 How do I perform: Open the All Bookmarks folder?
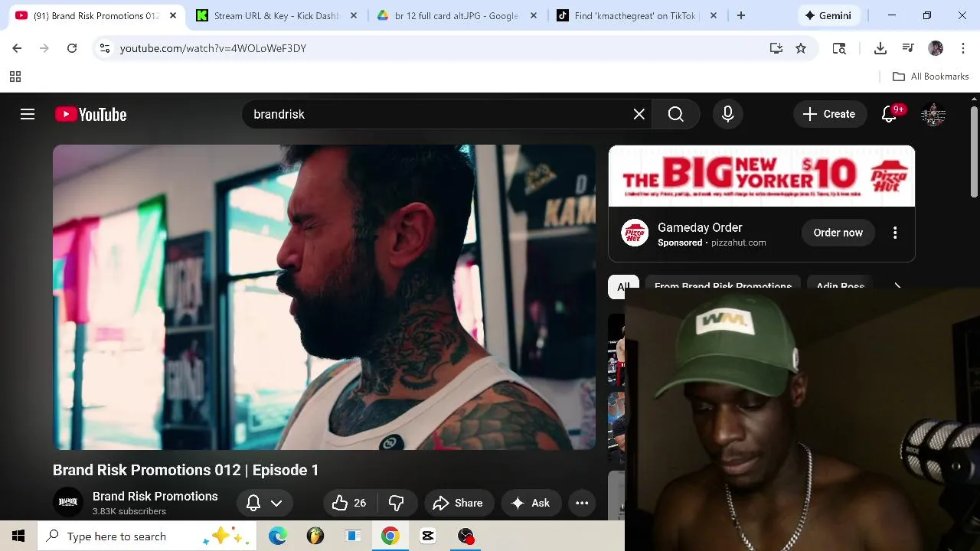[x=931, y=77]
